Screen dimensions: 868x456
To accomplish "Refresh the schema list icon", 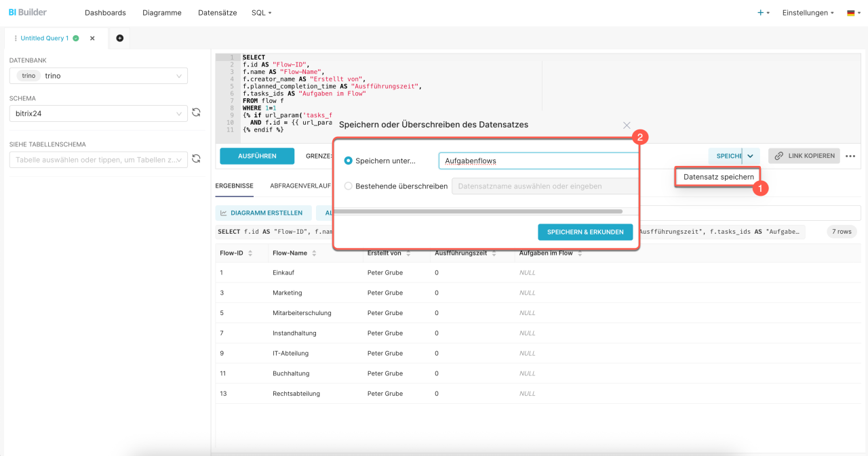I will (197, 113).
